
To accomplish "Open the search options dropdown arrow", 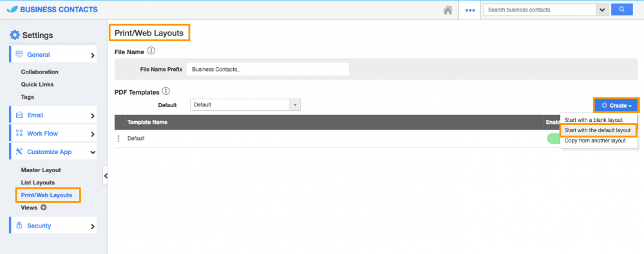I will tap(602, 10).
